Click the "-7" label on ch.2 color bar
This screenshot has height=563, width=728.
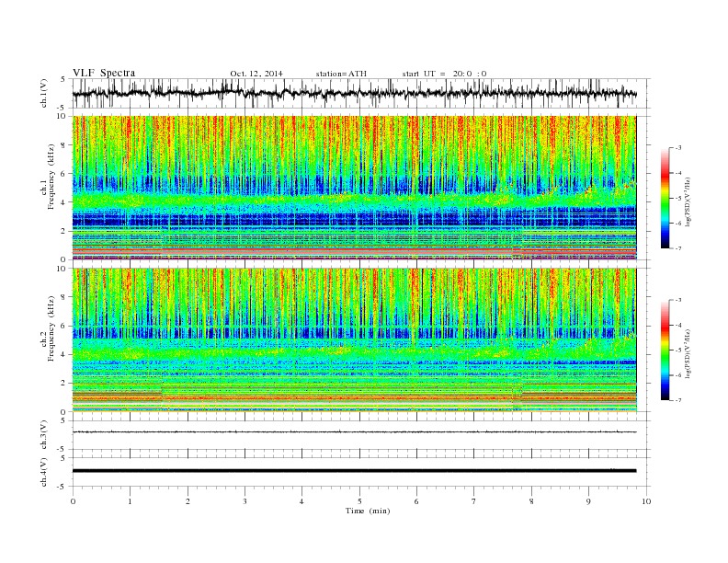point(678,400)
